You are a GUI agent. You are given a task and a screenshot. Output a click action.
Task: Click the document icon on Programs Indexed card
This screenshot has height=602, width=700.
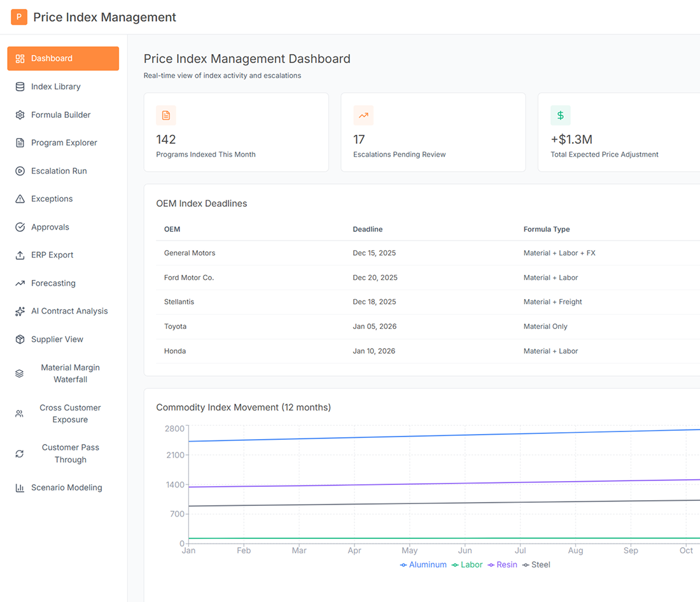(166, 115)
